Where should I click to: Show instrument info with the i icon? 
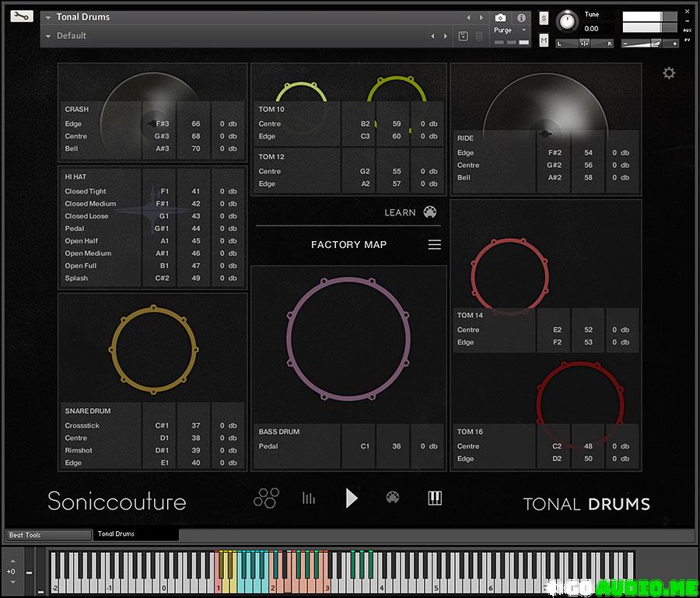coord(521,17)
